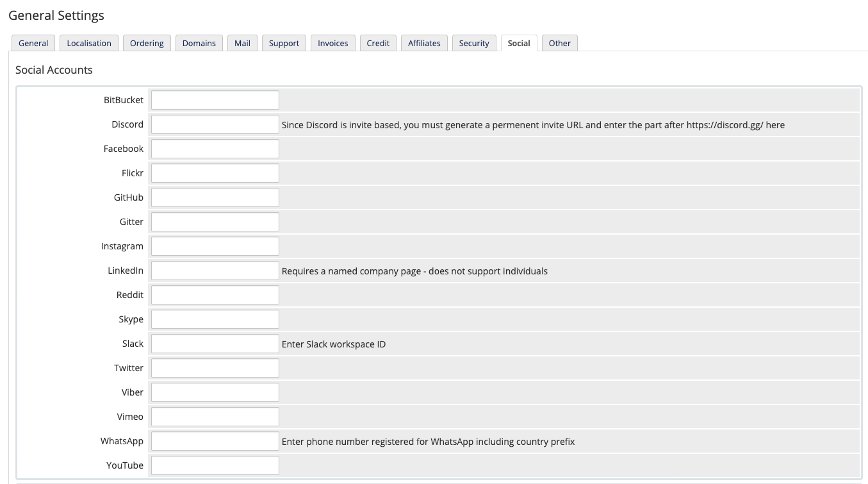This screenshot has width=868, height=484.
Task: Click the Discord input field
Action: coord(215,124)
